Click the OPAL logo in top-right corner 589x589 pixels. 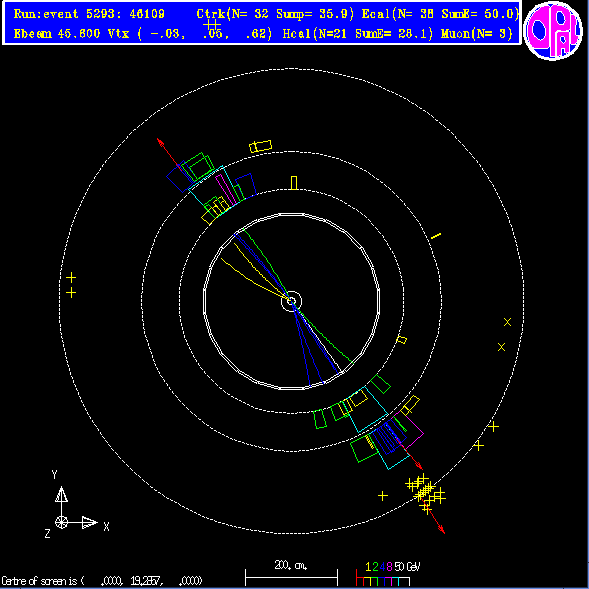553,30
